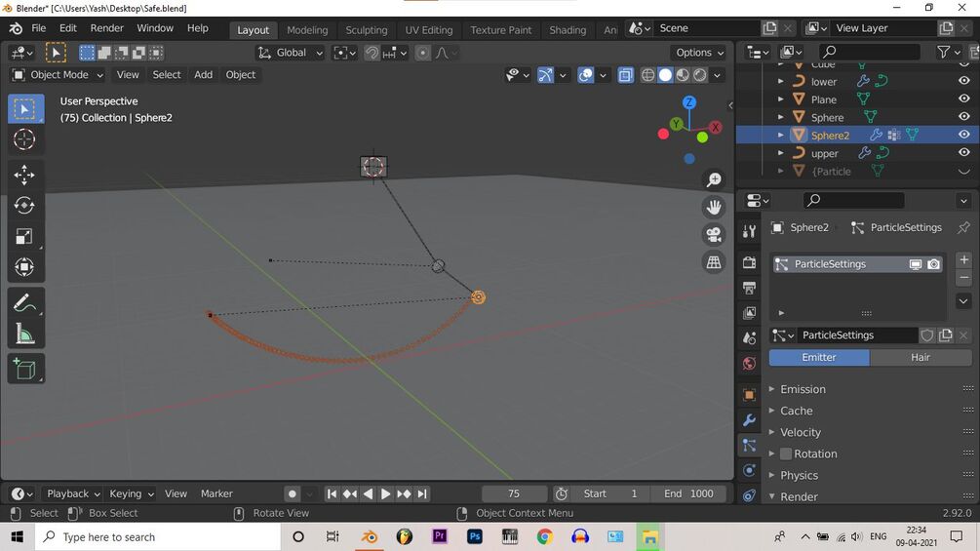Image resolution: width=980 pixels, height=551 pixels.
Task: Select the Scale tool
Action: click(x=24, y=236)
